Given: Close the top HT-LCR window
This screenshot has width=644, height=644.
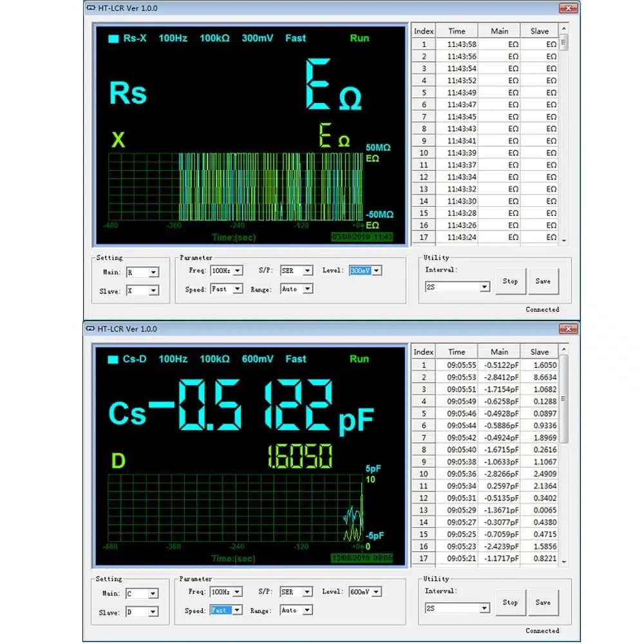Looking at the screenshot, I should pos(567,8).
